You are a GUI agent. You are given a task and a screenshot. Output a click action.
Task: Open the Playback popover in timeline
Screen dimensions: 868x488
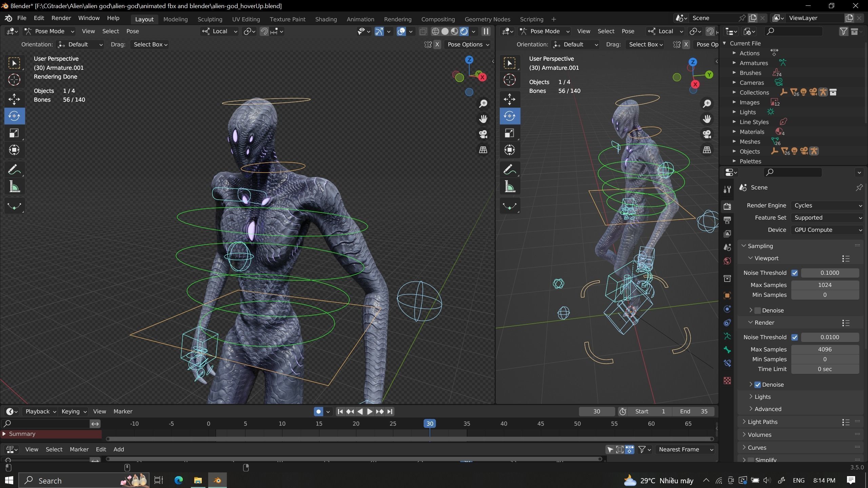point(41,411)
